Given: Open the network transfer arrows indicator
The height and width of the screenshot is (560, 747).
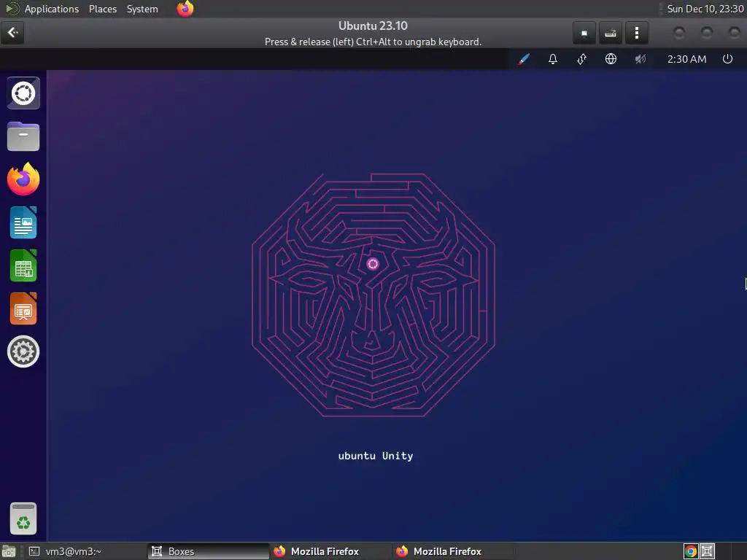Looking at the screenshot, I should (x=581, y=59).
